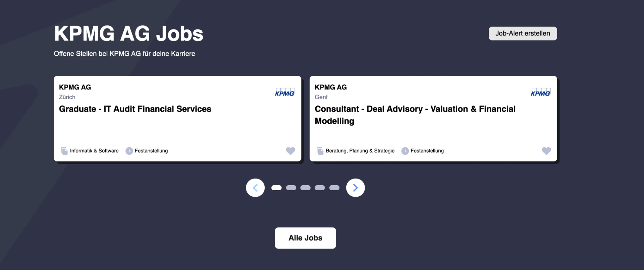
Task: Select the first carousel pagination dot
Action: coord(276,188)
